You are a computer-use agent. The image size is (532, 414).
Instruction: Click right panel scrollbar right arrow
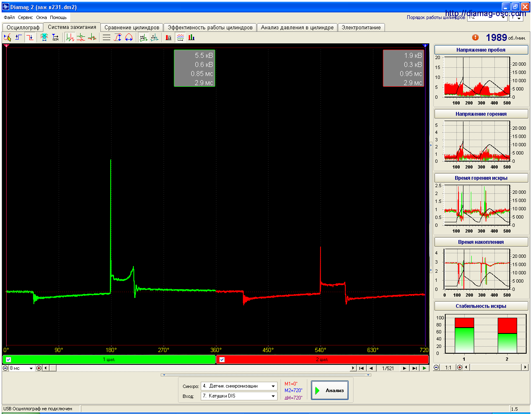tap(525, 367)
